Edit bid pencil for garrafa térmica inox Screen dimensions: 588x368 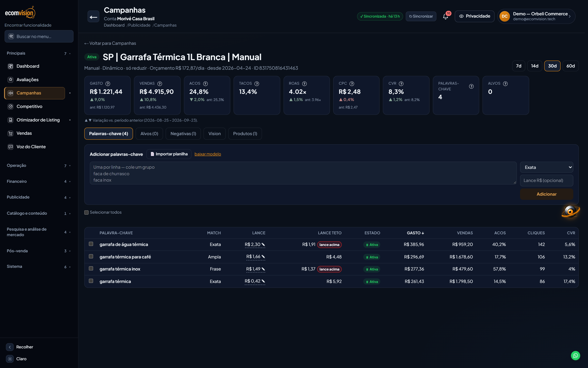point(263,269)
